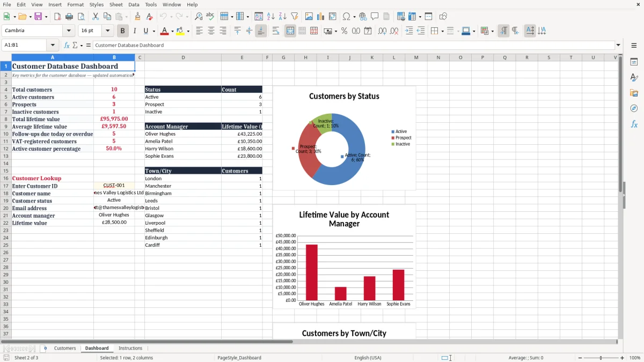Screen dimensions: 644x362
Task: Open the sidebar Styles panel
Action: (634, 78)
